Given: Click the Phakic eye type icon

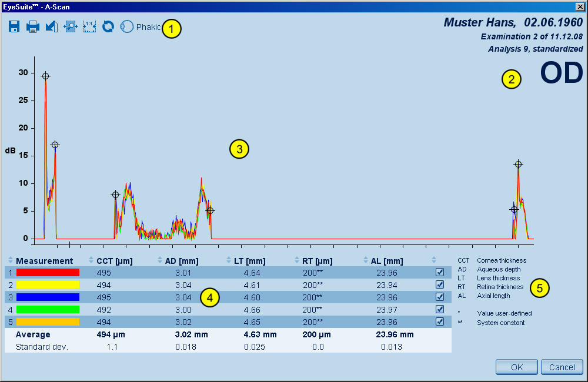Looking at the screenshot, I should (126, 26).
